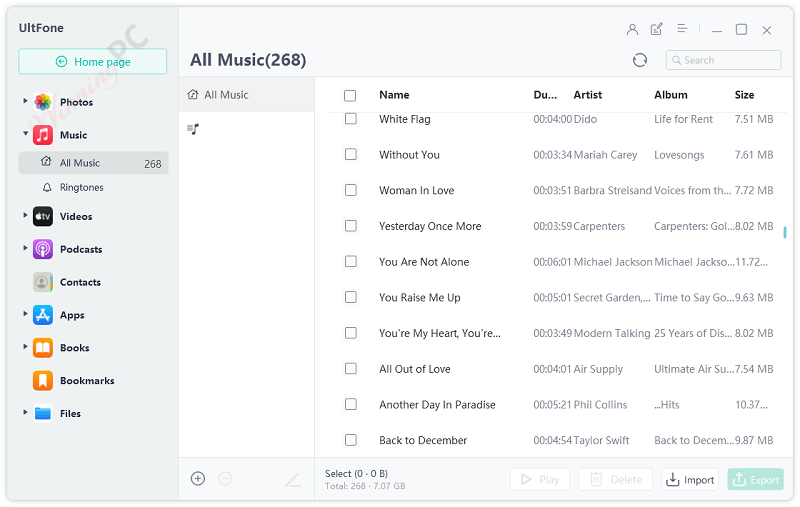Select the You're My Heart song name
The height and width of the screenshot is (507, 800).
coord(440,334)
